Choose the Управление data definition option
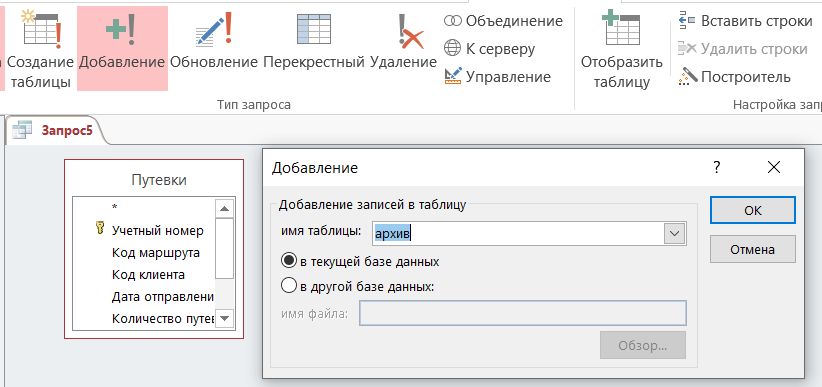Screen dimensions: 822x387 [497, 77]
